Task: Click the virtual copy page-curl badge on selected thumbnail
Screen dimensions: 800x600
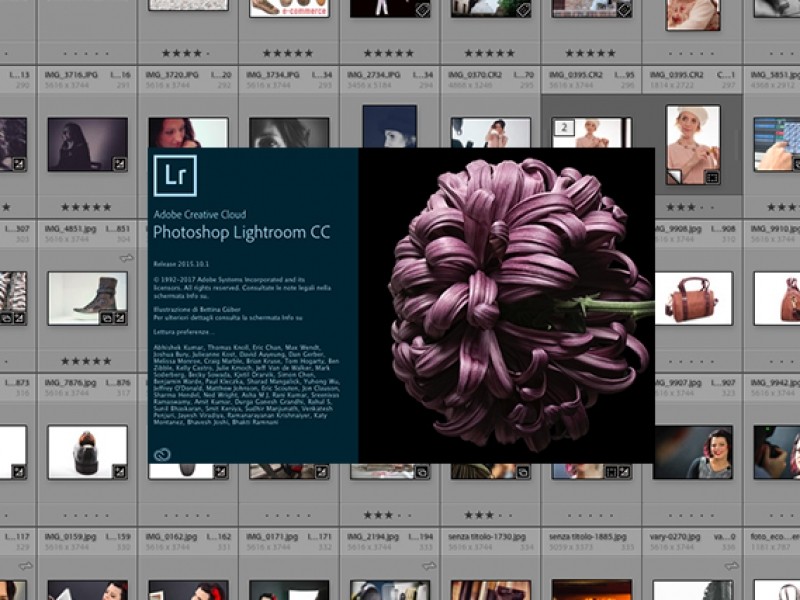Action: coord(674,177)
